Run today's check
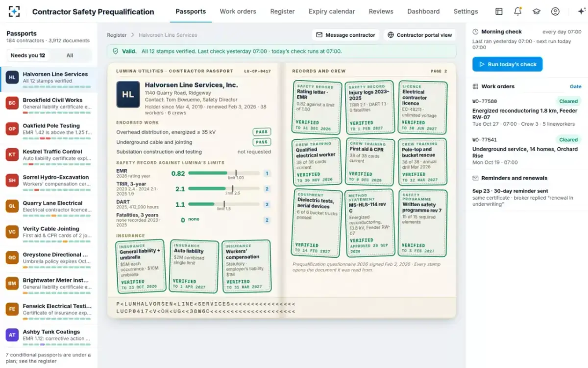 pyautogui.click(x=507, y=64)
